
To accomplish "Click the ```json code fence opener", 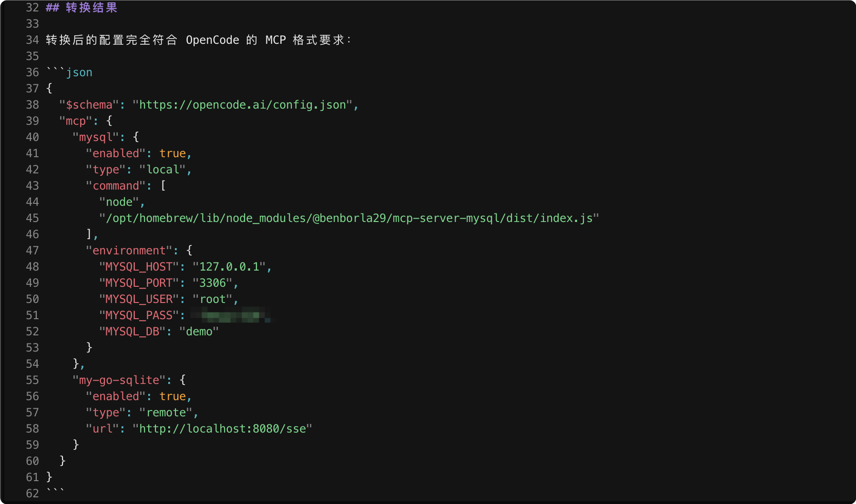I will [x=69, y=72].
